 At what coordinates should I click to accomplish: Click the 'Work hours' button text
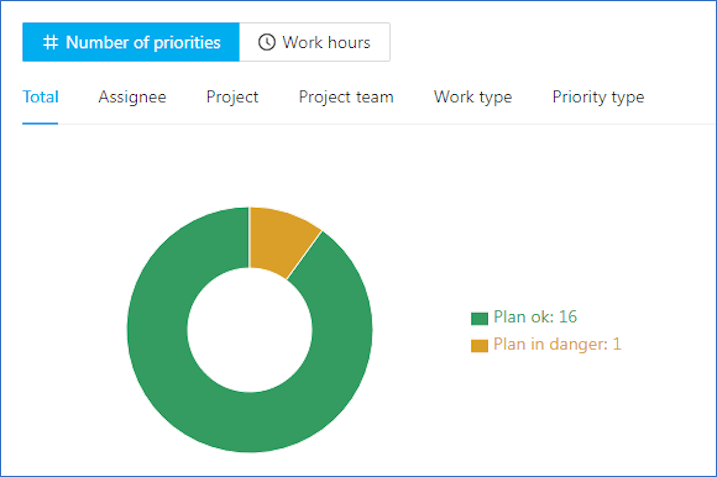(326, 42)
